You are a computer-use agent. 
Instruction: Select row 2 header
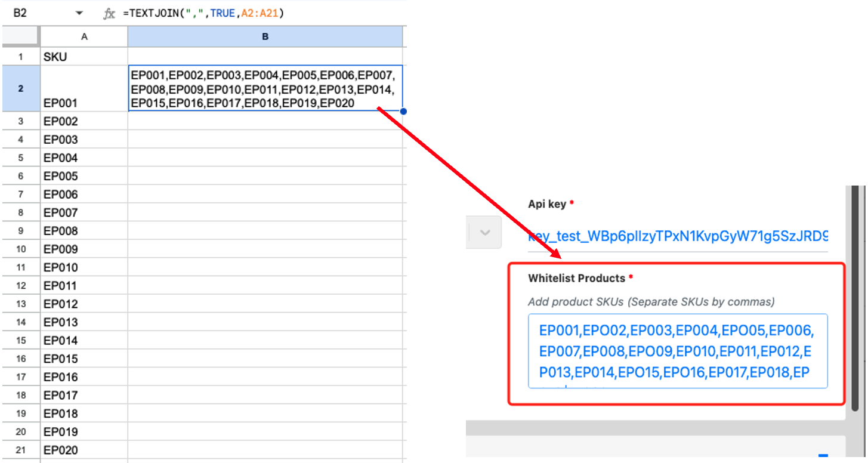[x=20, y=88]
